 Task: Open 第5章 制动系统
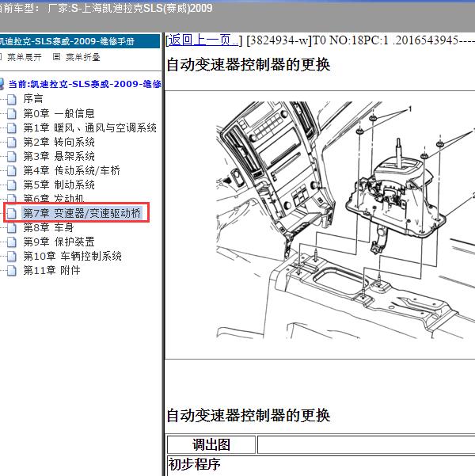click(x=59, y=185)
